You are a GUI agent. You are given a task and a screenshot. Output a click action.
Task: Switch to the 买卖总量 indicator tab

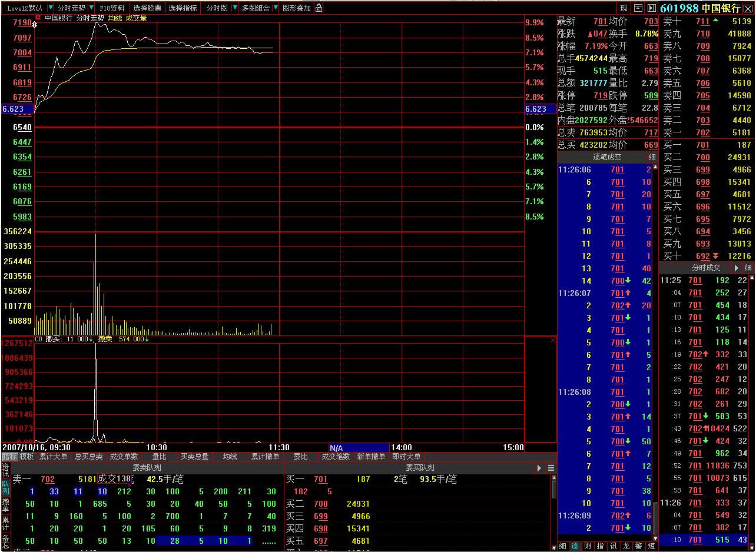[x=195, y=457]
